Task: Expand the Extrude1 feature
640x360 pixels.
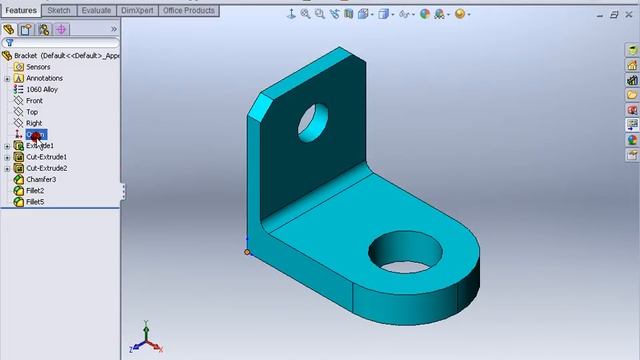Action: (7, 146)
